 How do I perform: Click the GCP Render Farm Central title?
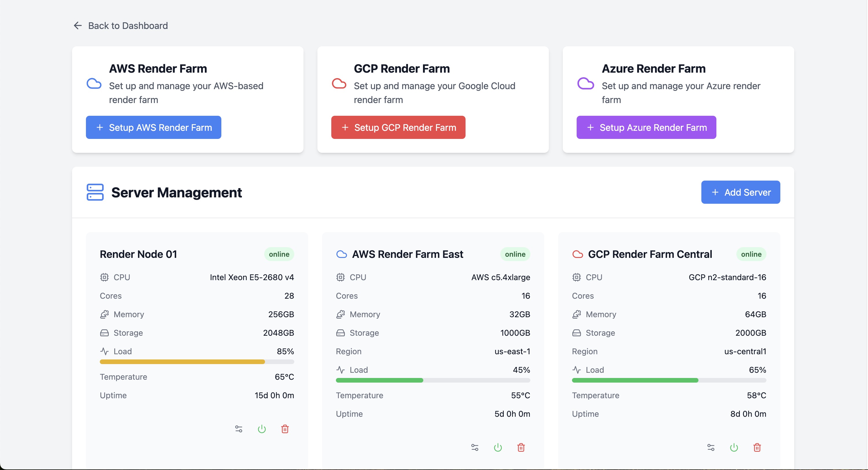tap(650, 254)
